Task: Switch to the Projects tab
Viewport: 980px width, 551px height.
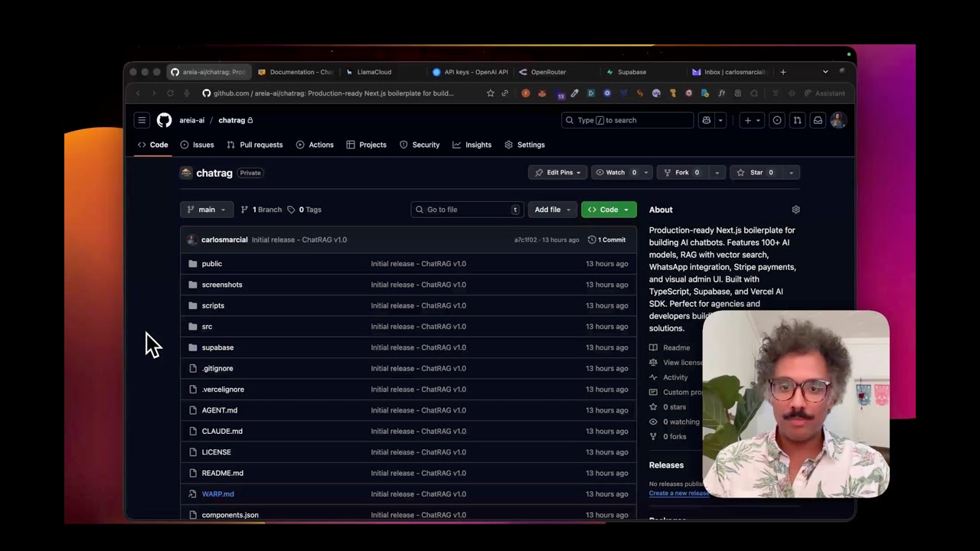Action: pos(366,145)
